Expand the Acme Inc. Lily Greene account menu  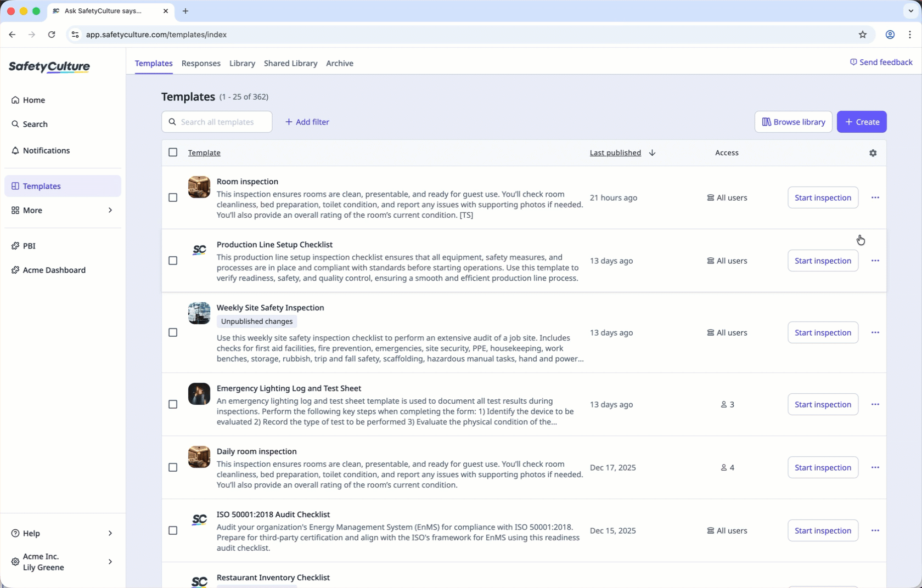point(63,562)
